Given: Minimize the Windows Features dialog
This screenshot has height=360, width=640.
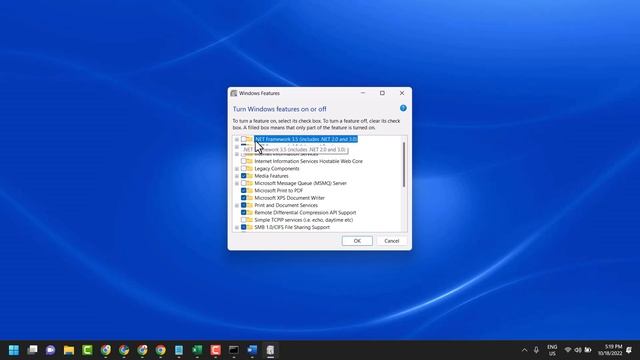Looking at the screenshot, I should pyautogui.click(x=363, y=93).
